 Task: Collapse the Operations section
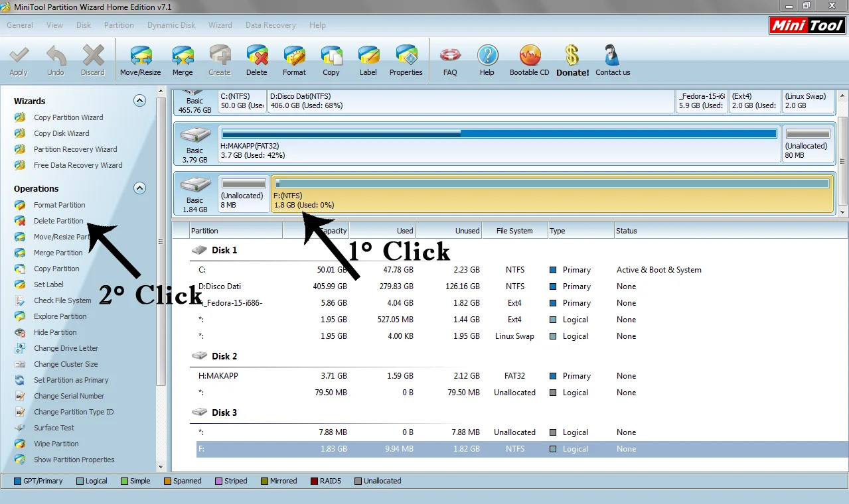pyautogui.click(x=139, y=188)
